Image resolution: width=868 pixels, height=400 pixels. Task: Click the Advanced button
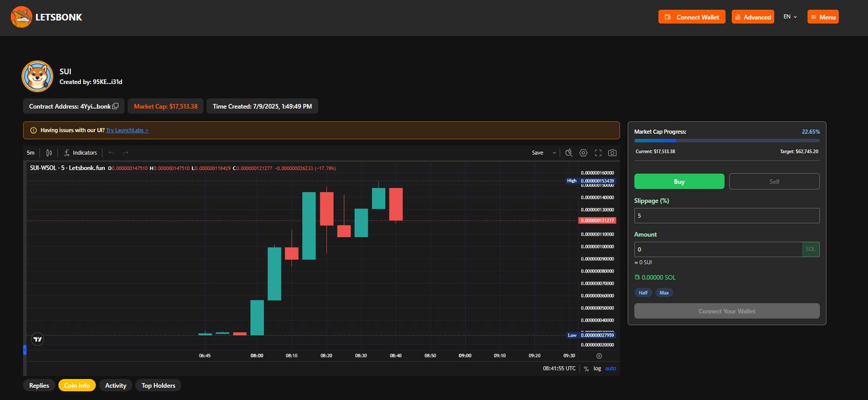(753, 17)
